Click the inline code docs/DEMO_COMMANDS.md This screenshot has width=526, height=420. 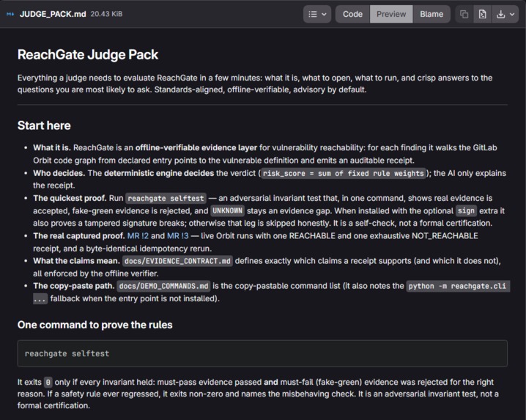(163, 286)
